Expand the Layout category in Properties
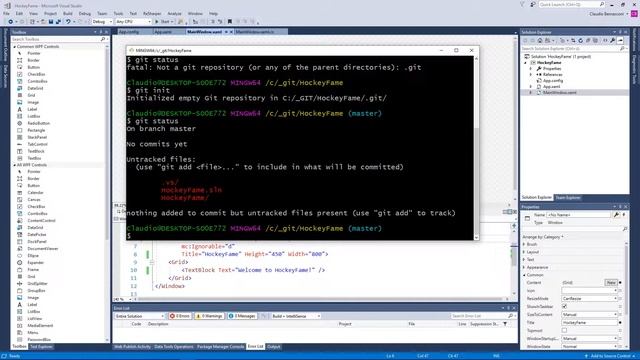Screen dimensions: 640x360 coord(524,252)
